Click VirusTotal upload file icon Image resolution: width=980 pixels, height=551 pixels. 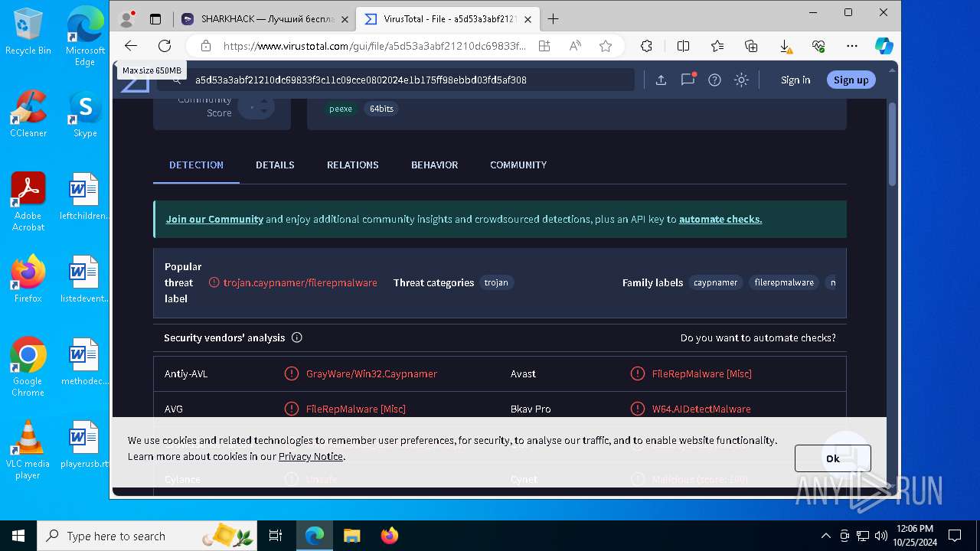[661, 80]
